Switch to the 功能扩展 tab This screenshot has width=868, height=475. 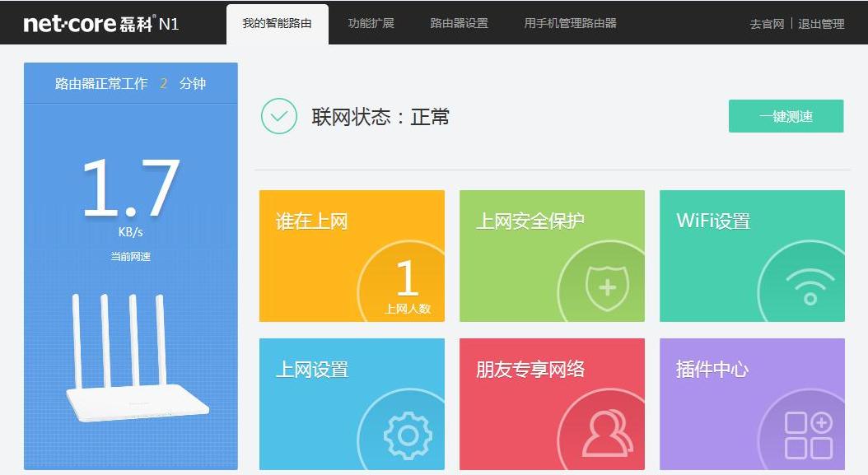(370, 23)
